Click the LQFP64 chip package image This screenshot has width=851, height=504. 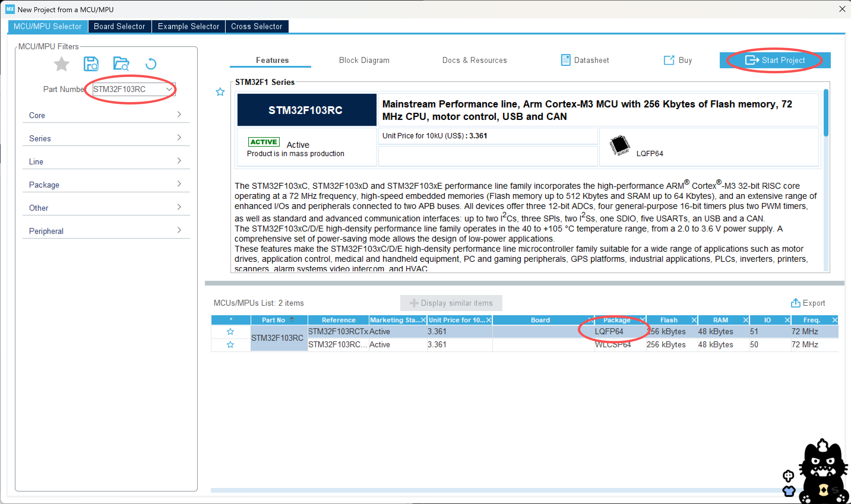pos(619,146)
